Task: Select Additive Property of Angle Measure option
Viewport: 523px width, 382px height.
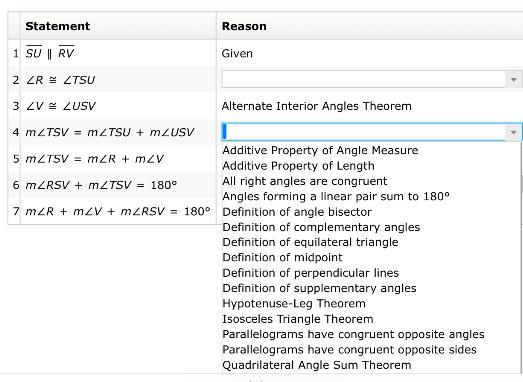Action: click(x=320, y=150)
